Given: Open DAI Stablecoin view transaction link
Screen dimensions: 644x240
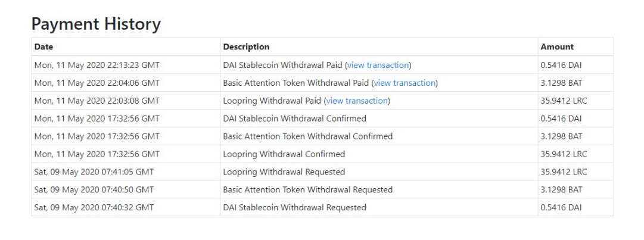Looking at the screenshot, I should click(378, 66).
